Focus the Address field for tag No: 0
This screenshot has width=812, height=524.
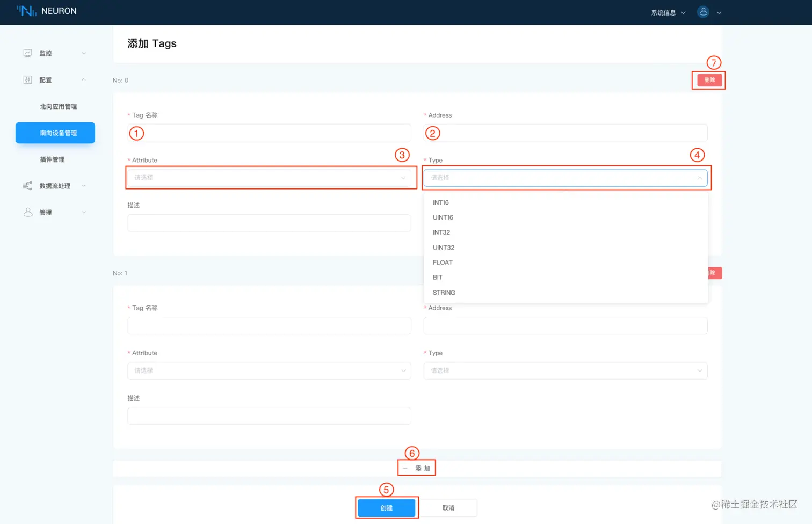coord(565,133)
